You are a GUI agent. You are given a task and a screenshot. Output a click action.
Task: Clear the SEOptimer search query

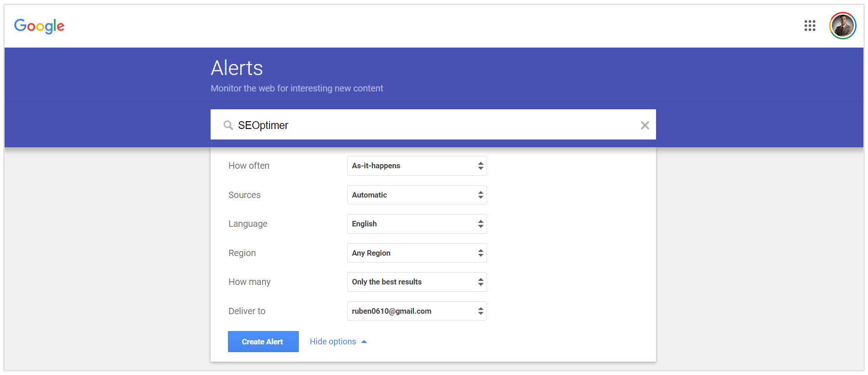pyautogui.click(x=645, y=125)
